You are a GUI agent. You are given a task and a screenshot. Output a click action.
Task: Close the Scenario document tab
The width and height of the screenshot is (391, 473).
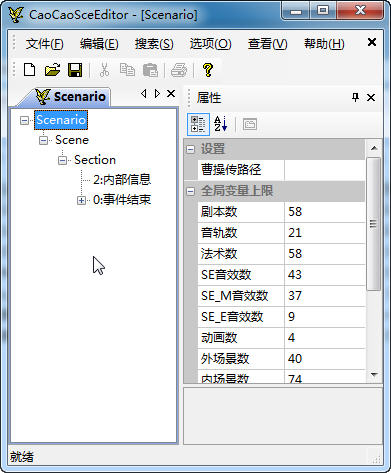[171, 94]
